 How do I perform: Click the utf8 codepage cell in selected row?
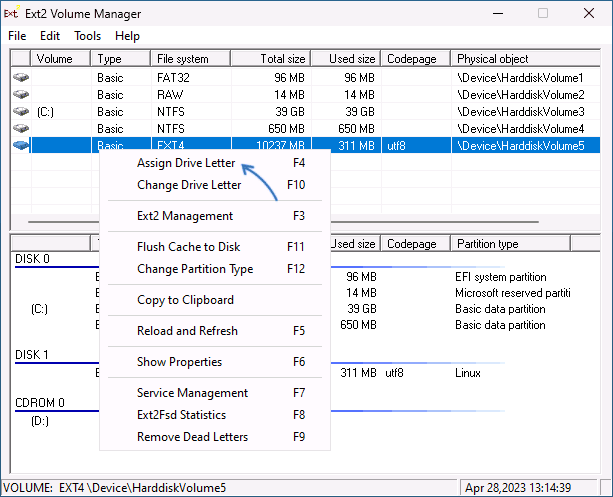(396, 146)
